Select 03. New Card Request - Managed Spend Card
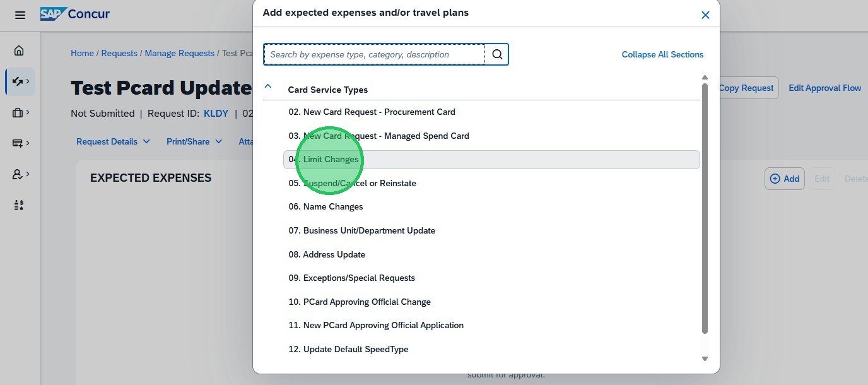The width and height of the screenshot is (868, 385). (491, 136)
